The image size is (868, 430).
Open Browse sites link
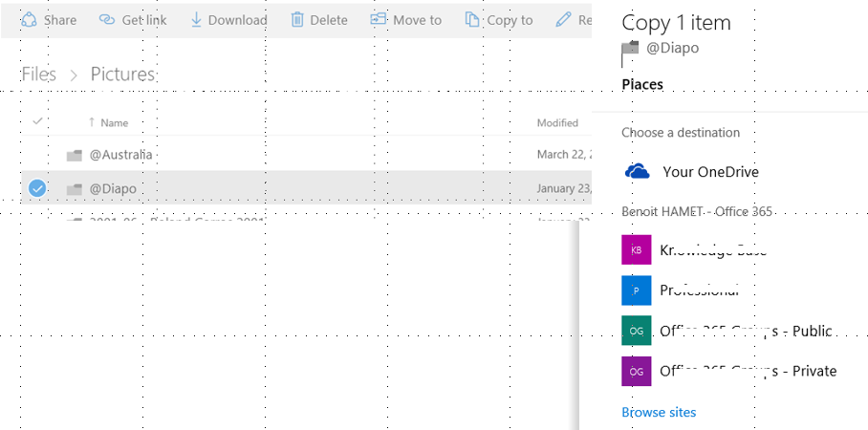point(659,413)
